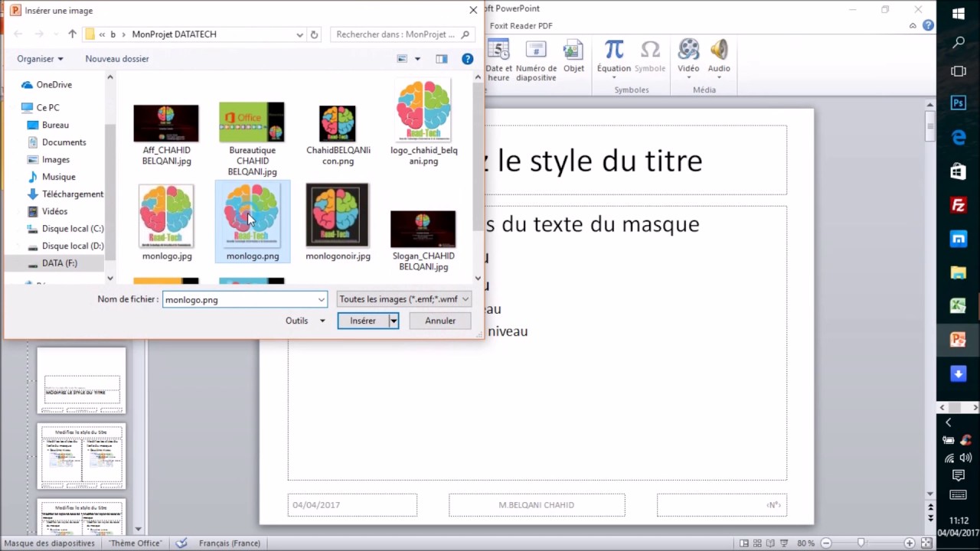The width and height of the screenshot is (980, 551).
Task: Click the Nom de fichier input field
Action: pyautogui.click(x=239, y=299)
